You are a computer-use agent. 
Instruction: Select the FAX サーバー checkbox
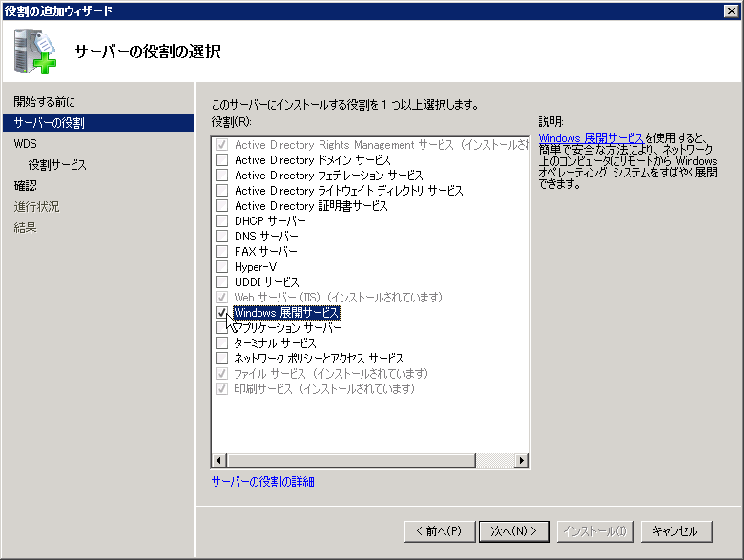point(222,252)
